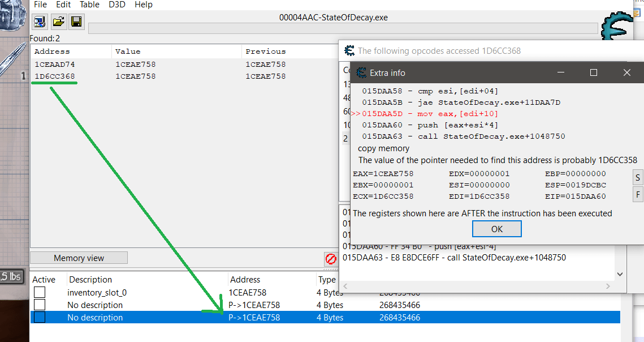Click the Type column header
Image resolution: width=644 pixels, height=342 pixels.
[x=327, y=280]
